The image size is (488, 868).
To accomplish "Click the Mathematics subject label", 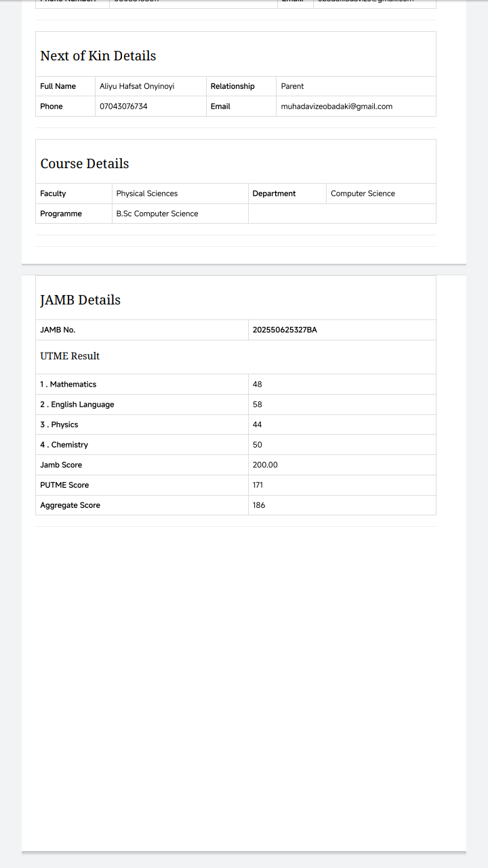I will click(x=68, y=384).
